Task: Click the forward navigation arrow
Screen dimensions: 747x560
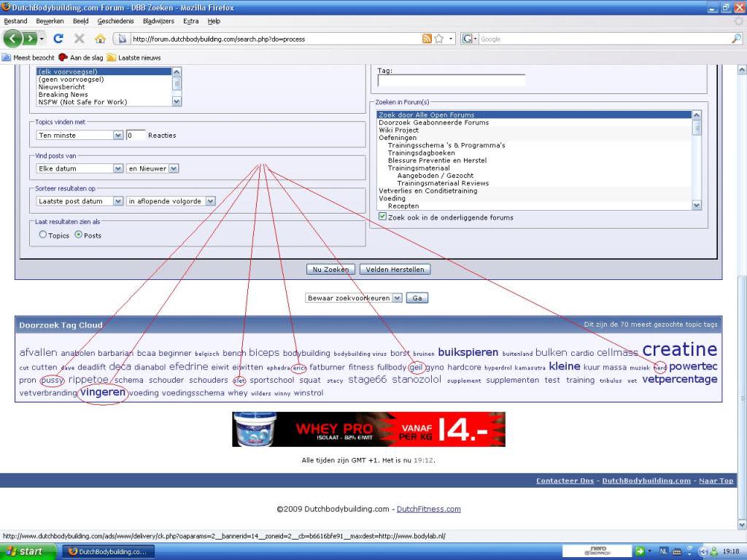Action: tap(31, 39)
